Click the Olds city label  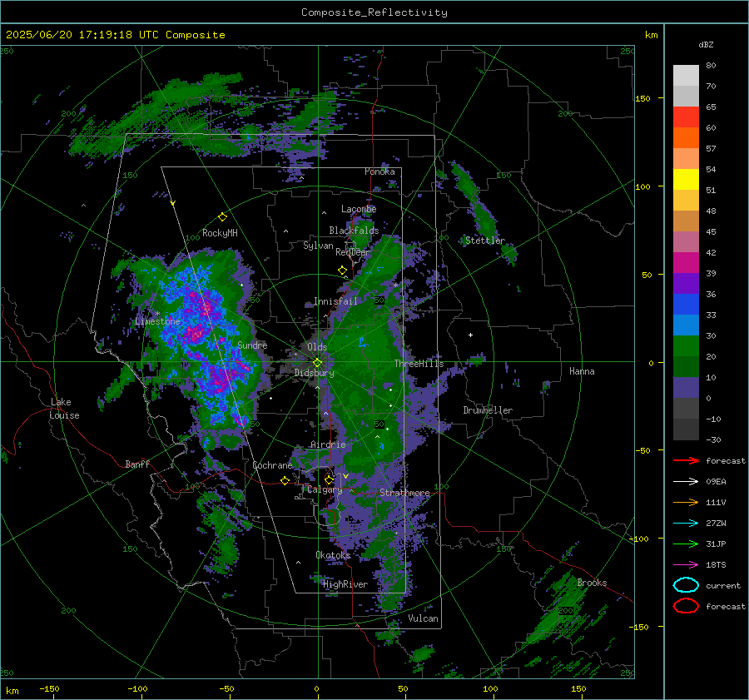click(317, 347)
